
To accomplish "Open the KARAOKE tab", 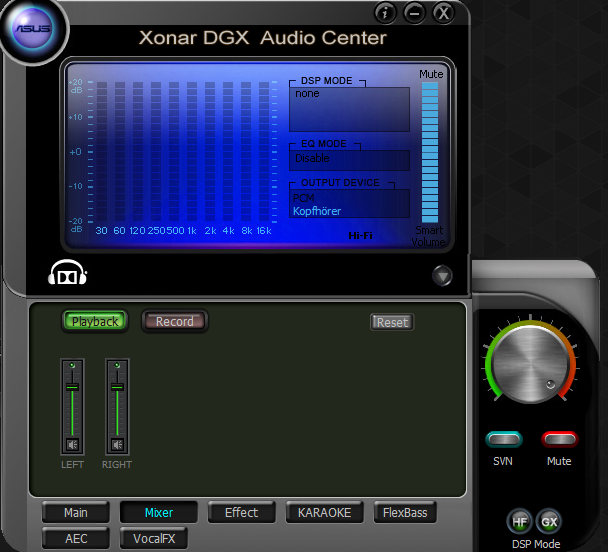I will (x=324, y=512).
